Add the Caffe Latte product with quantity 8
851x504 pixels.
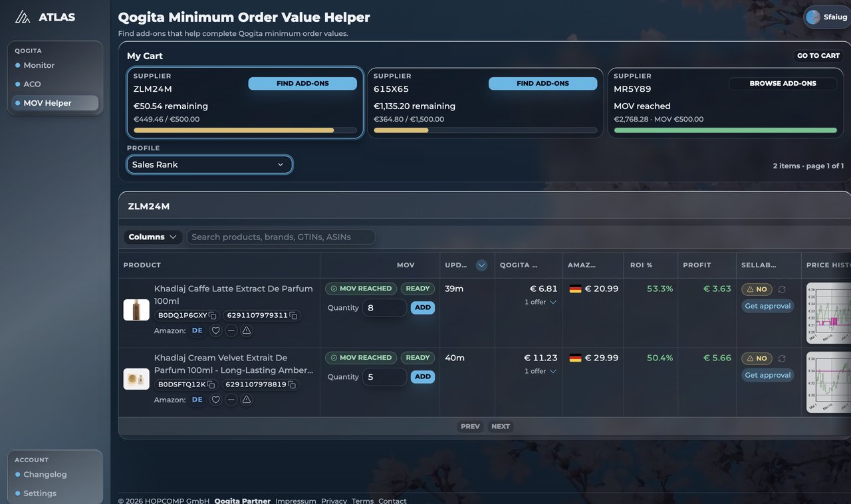tap(423, 307)
